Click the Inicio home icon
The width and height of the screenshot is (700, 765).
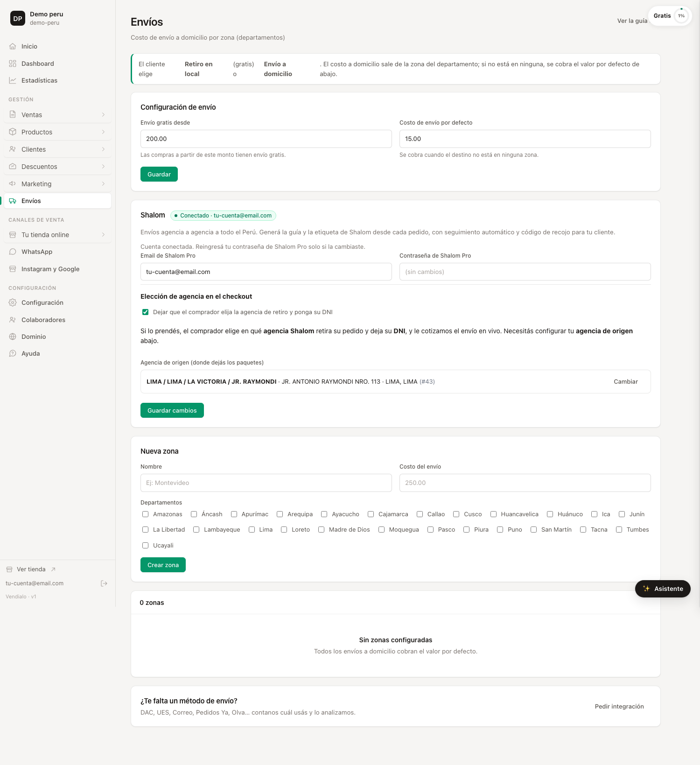(13, 46)
